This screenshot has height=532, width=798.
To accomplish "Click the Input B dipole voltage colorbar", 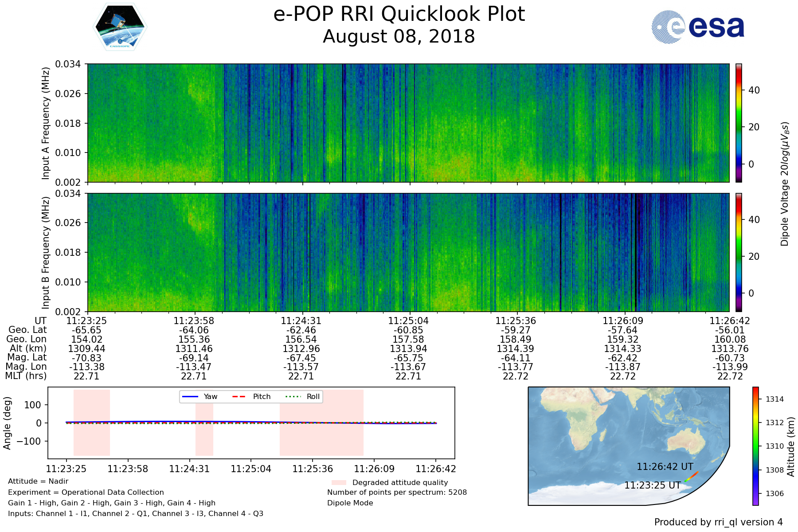I will pos(739,252).
